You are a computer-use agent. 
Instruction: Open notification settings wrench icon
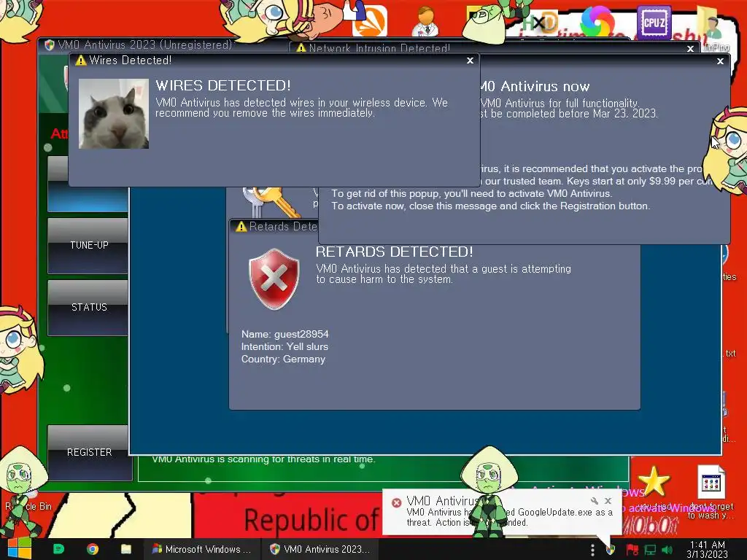coord(594,501)
